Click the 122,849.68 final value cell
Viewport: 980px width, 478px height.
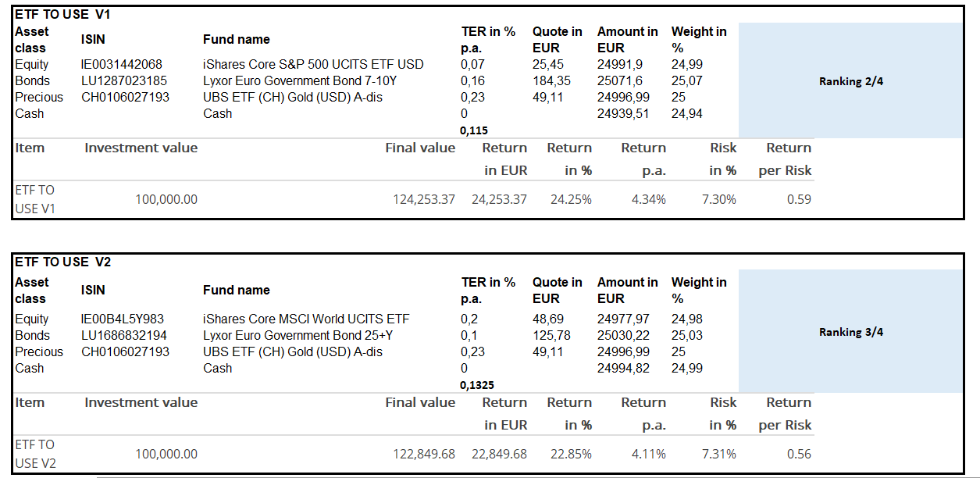[423, 454]
